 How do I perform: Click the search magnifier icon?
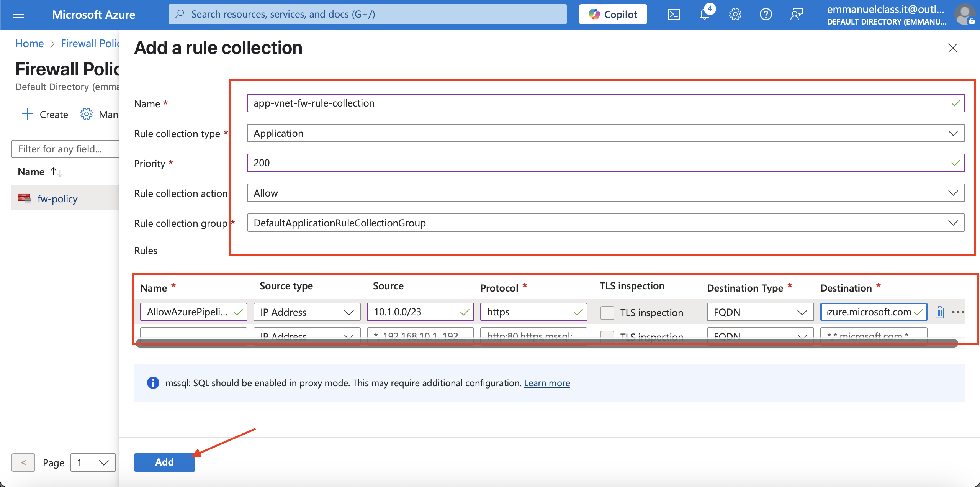click(179, 14)
